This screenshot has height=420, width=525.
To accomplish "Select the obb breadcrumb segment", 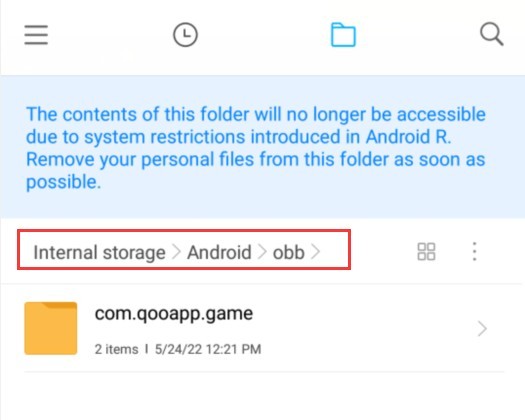I will click(289, 252).
